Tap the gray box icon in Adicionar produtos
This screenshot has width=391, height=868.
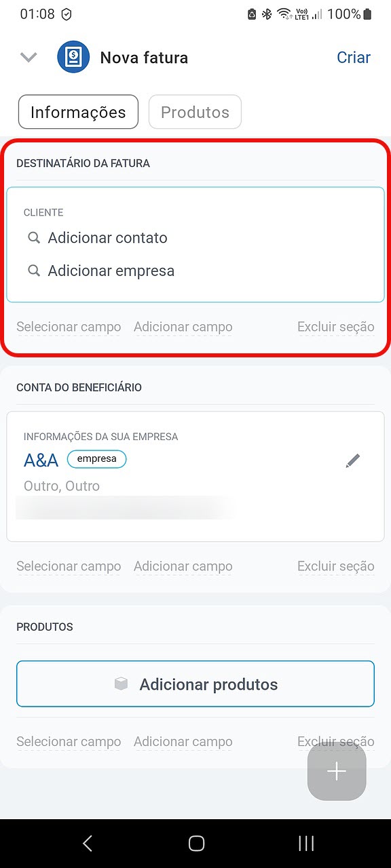(x=122, y=684)
